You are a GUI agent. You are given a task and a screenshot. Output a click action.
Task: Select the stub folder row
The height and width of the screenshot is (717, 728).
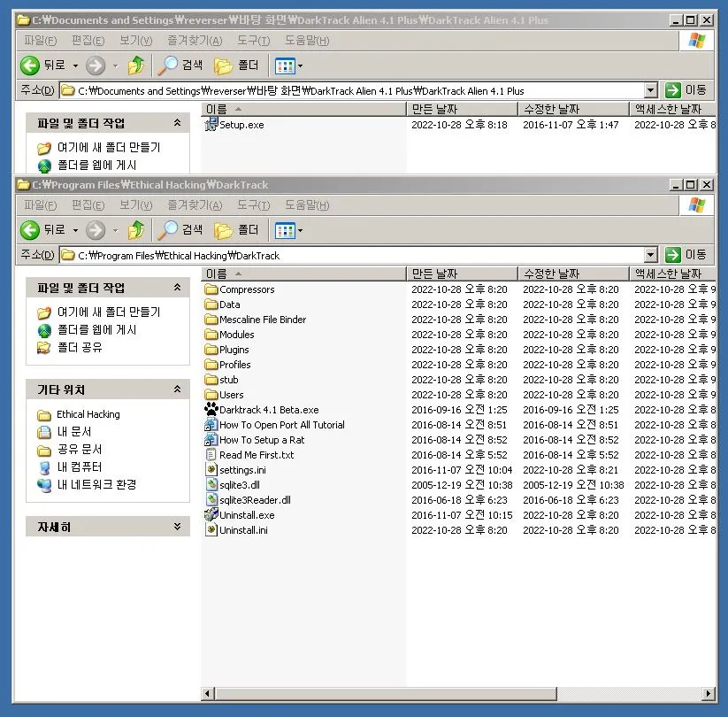tap(459, 380)
